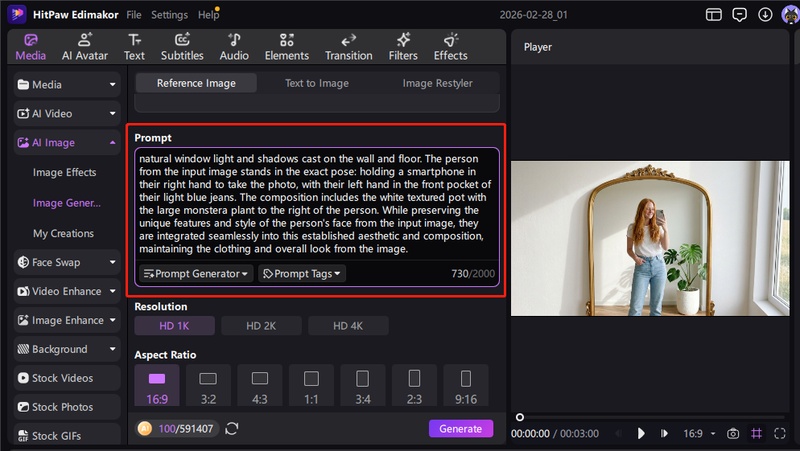
Task: Open the Help menu
Action: point(208,15)
